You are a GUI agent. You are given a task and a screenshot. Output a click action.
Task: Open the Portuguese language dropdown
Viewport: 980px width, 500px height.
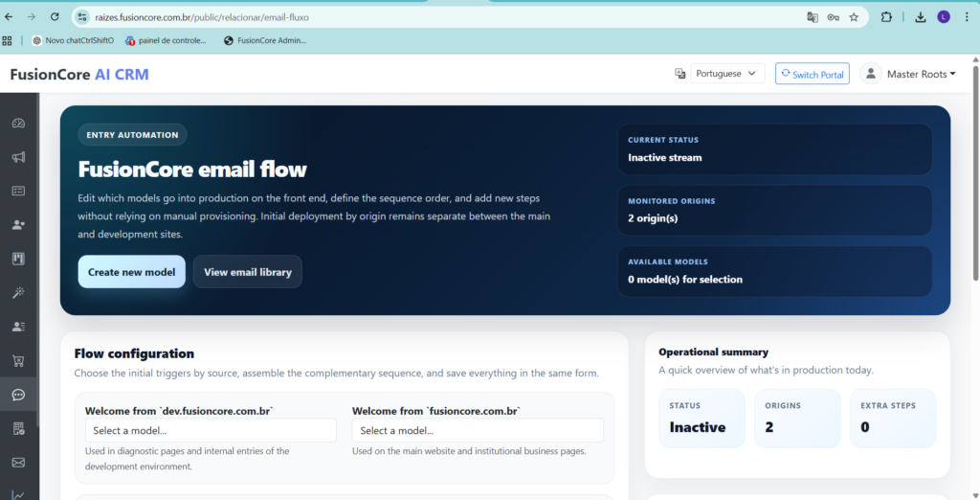(727, 74)
